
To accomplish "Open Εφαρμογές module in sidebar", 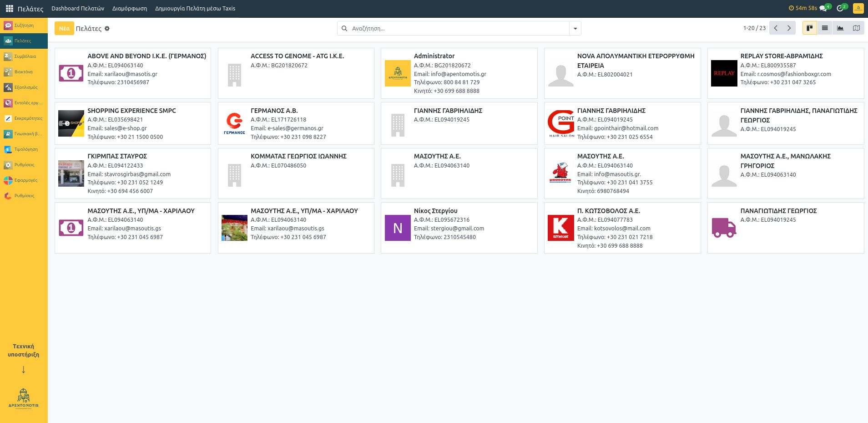I will (x=24, y=180).
